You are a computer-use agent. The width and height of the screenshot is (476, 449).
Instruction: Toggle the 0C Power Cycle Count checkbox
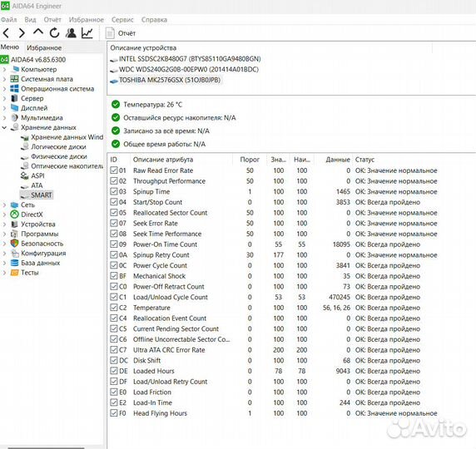[114, 265]
